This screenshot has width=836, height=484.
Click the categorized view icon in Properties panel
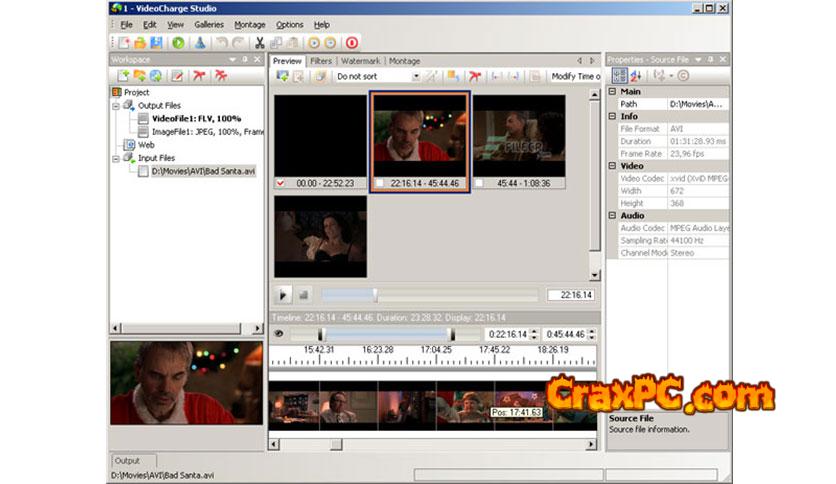click(x=619, y=76)
